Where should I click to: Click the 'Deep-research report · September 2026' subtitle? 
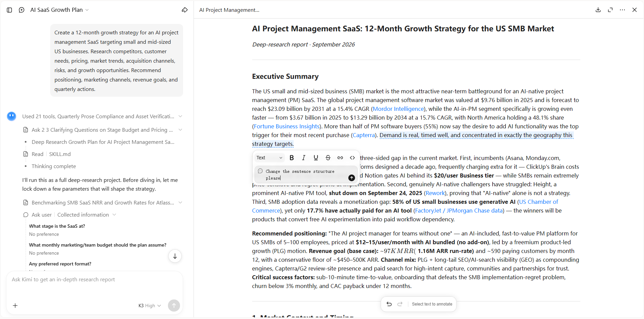tap(303, 44)
